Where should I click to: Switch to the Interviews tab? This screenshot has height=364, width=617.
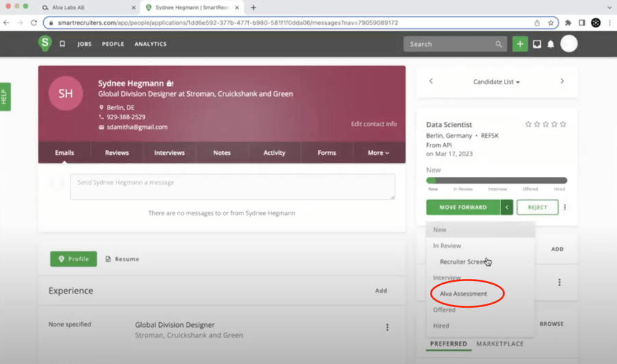pyautogui.click(x=169, y=153)
